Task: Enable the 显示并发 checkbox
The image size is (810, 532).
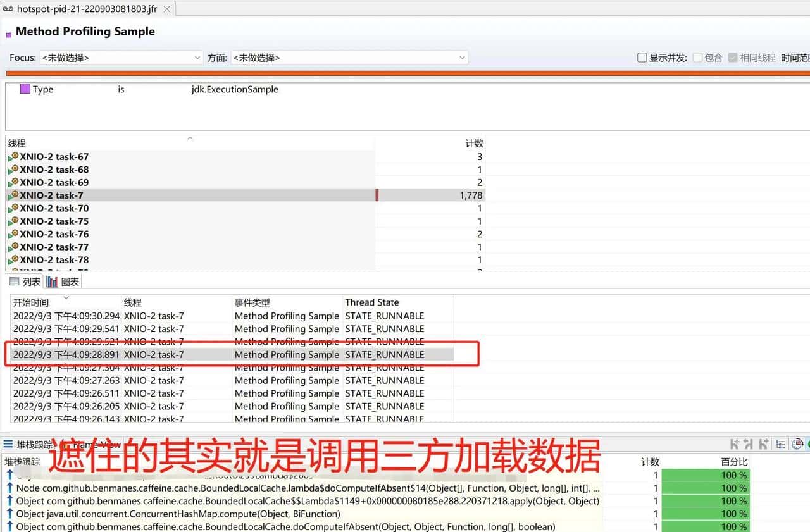Action: 642,58
